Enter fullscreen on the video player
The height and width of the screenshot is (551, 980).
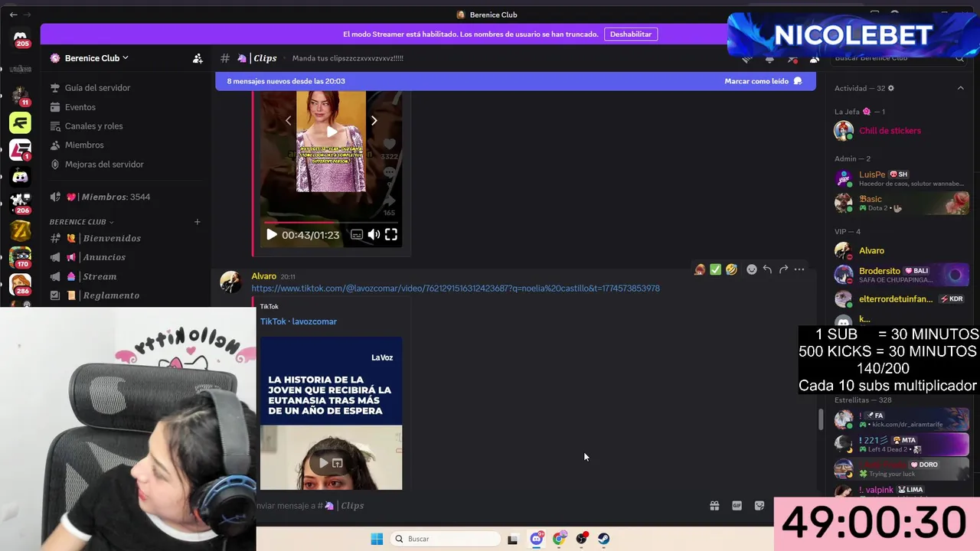tap(391, 235)
